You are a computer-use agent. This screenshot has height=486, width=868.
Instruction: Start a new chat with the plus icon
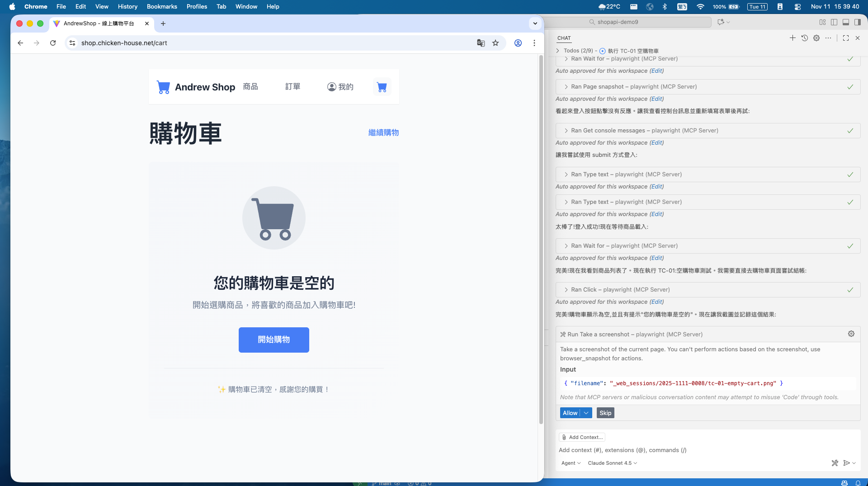[x=793, y=38]
